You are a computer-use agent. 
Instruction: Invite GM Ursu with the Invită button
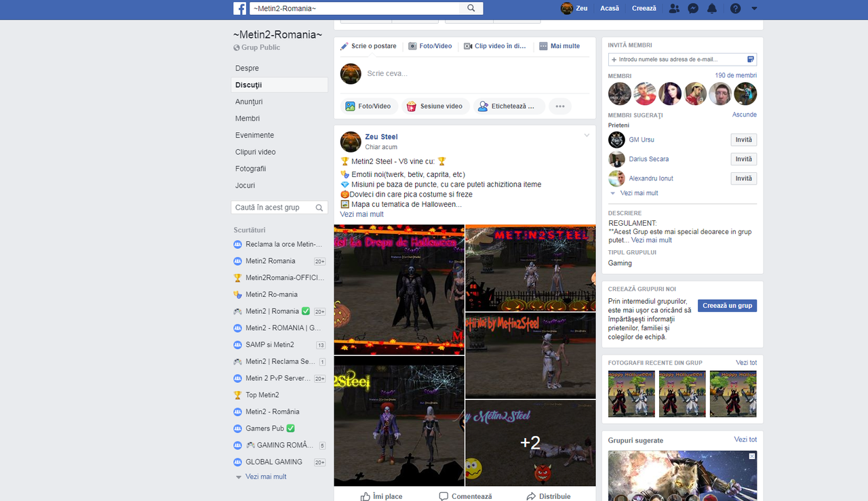click(x=743, y=140)
